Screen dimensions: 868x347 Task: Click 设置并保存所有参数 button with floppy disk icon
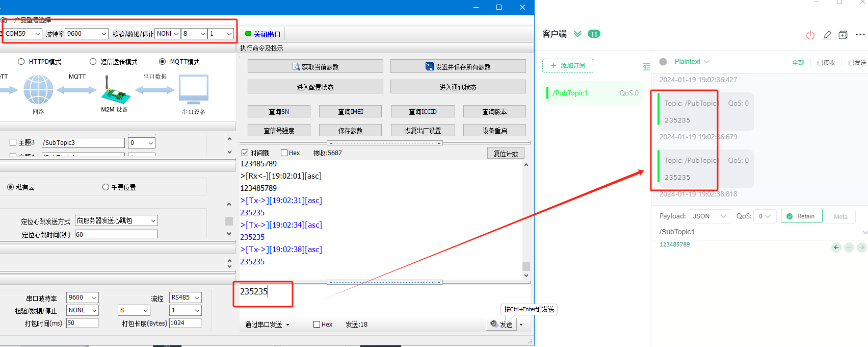tap(458, 67)
